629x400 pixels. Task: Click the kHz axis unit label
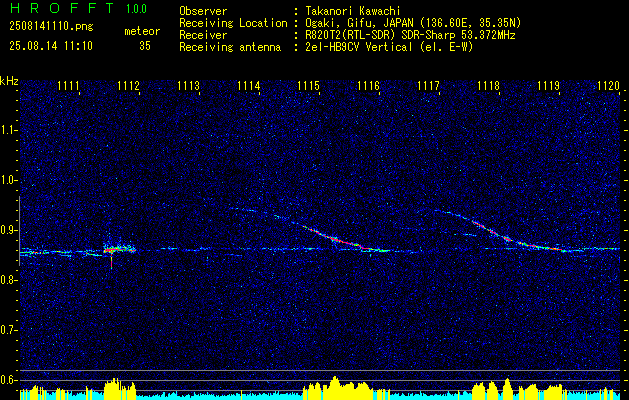point(9,81)
